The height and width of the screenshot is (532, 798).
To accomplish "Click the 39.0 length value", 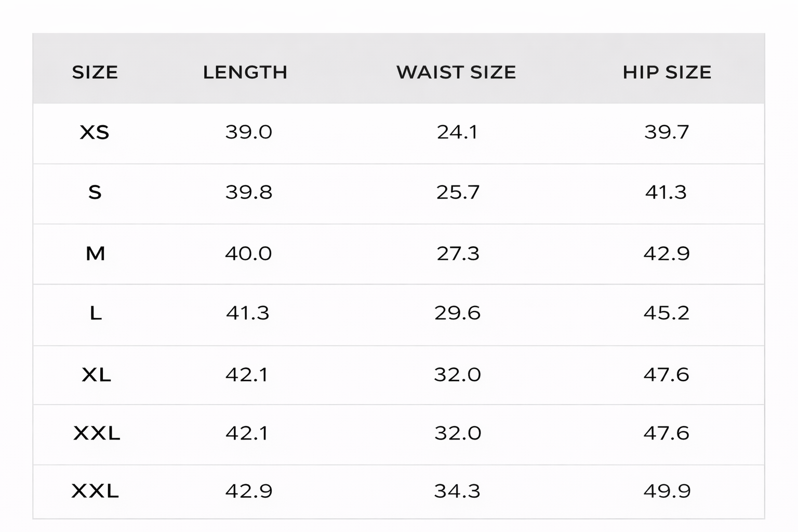I will point(248,132).
